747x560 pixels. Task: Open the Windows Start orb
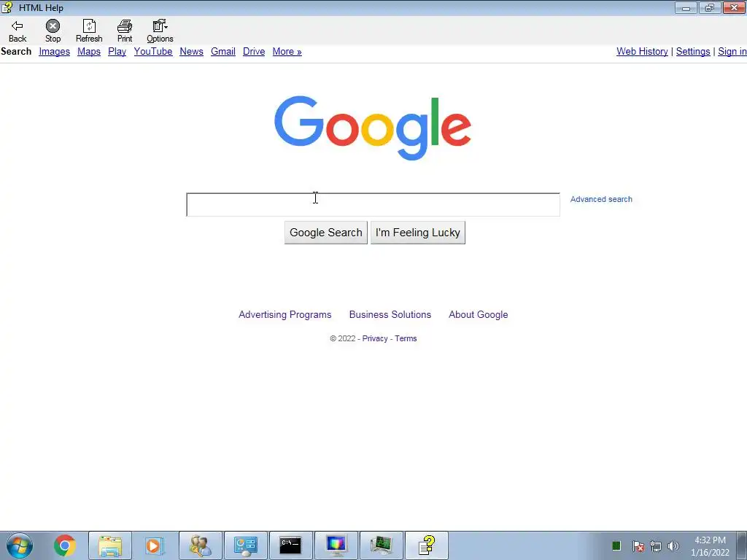pyautogui.click(x=20, y=545)
